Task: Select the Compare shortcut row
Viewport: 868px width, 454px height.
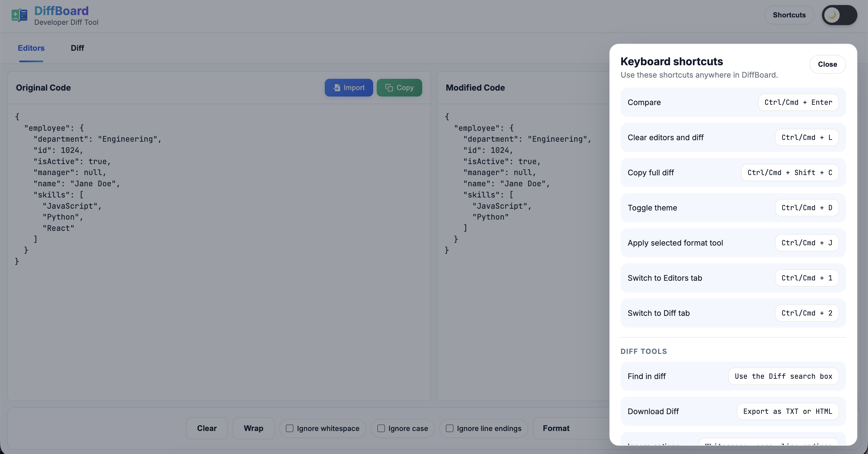Action: [x=733, y=102]
